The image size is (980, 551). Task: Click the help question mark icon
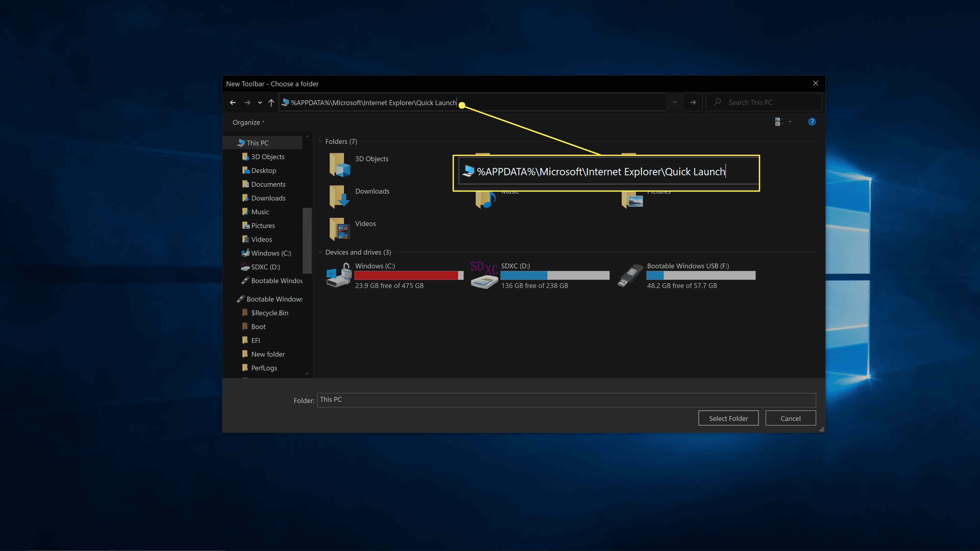coord(812,121)
